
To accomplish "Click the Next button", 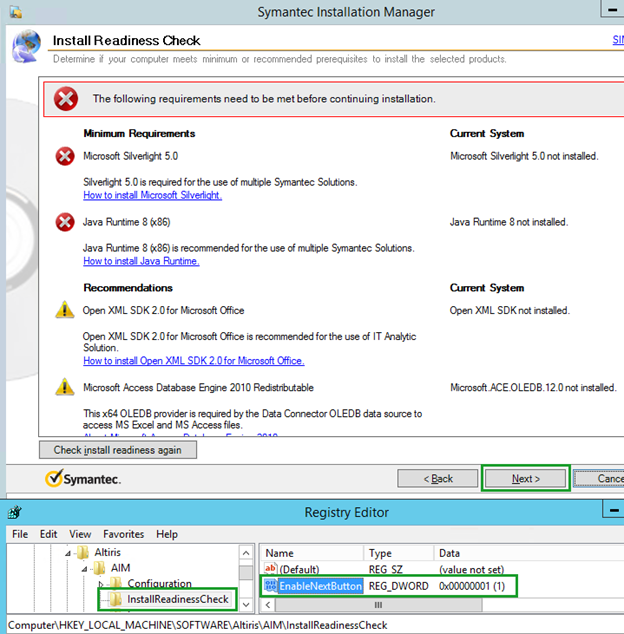I will tap(525, 479).
